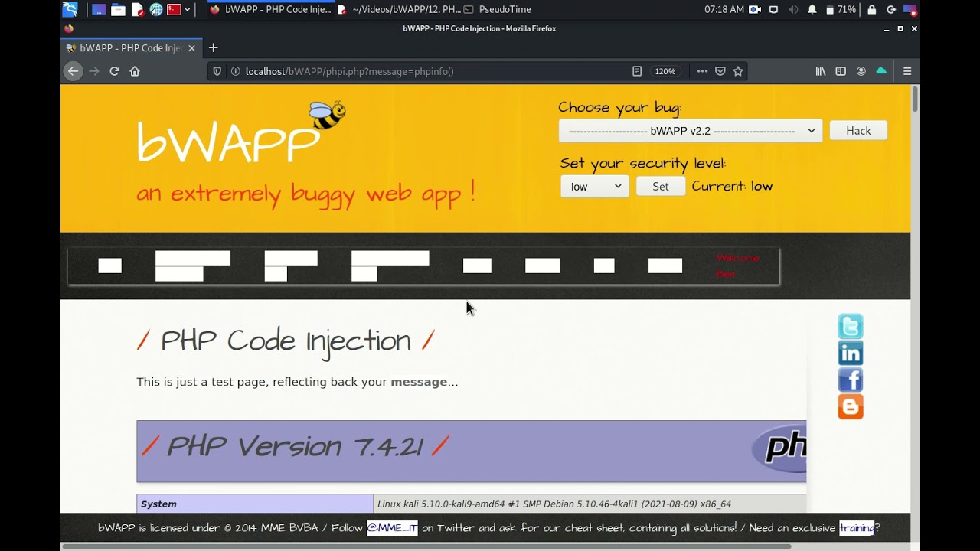Open the Firefox hamburger menu
The image size is (980, 551).
coord(907,71)
